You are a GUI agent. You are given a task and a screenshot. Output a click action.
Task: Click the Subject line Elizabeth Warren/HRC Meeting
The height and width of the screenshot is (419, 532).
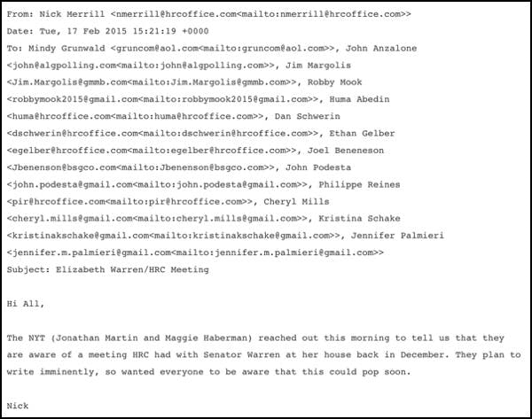tap(108, 270)
